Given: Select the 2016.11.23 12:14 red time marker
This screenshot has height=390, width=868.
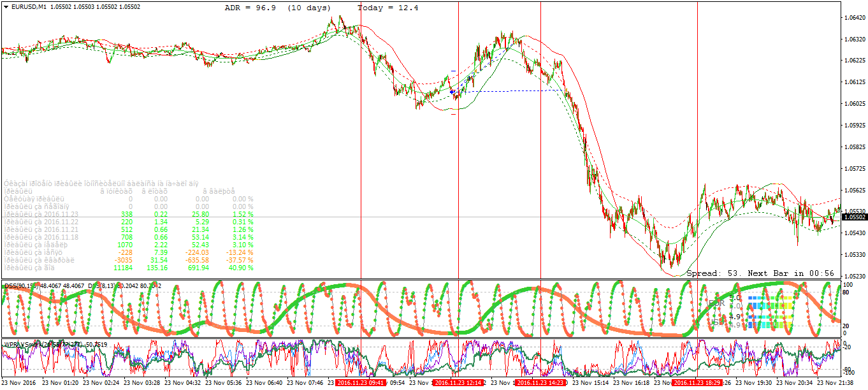Looking at the screenshot, I should (458, 382).
